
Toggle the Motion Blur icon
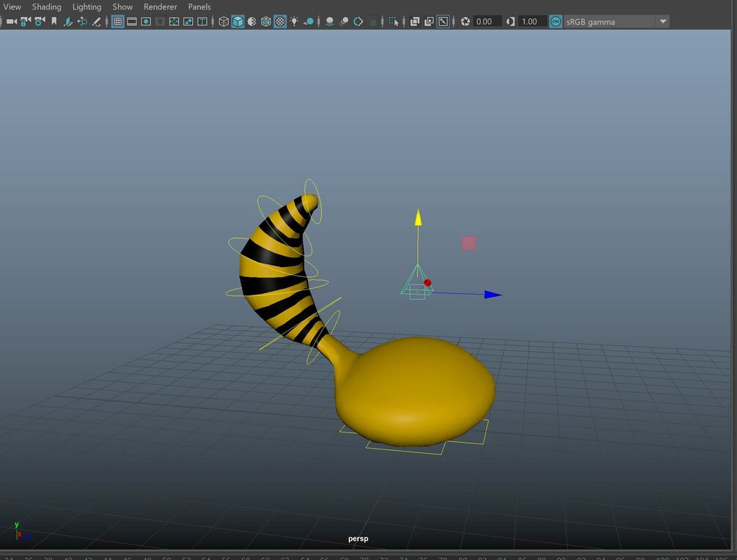[x=344, y=21]
